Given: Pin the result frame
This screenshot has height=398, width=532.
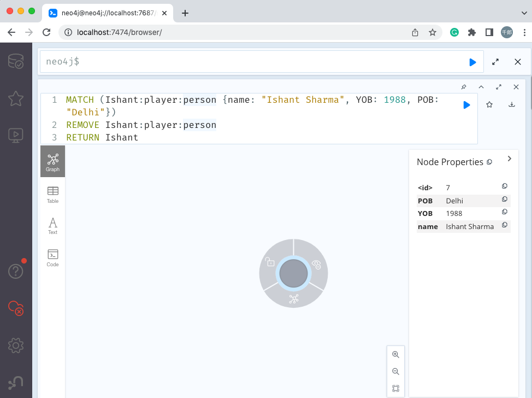Looking at the screenshot, I should click(464, 87).
